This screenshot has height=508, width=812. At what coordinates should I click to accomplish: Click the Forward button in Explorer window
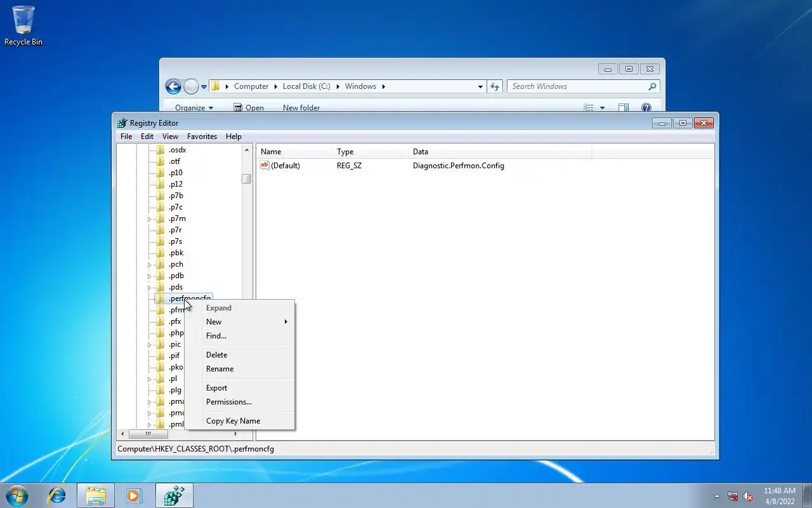click(x=191, y=86)
